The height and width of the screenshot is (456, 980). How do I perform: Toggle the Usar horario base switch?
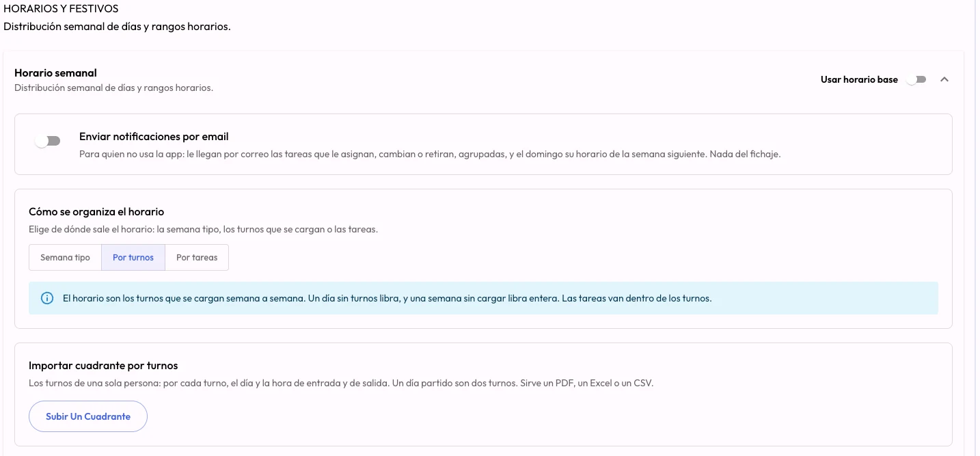tap(916, 79)
